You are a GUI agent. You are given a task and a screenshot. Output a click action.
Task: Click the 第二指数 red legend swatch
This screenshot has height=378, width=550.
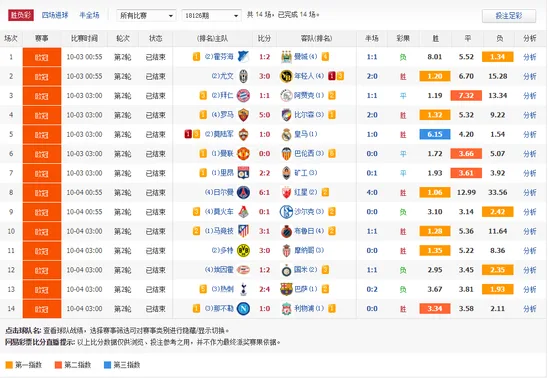coord(58,365)
